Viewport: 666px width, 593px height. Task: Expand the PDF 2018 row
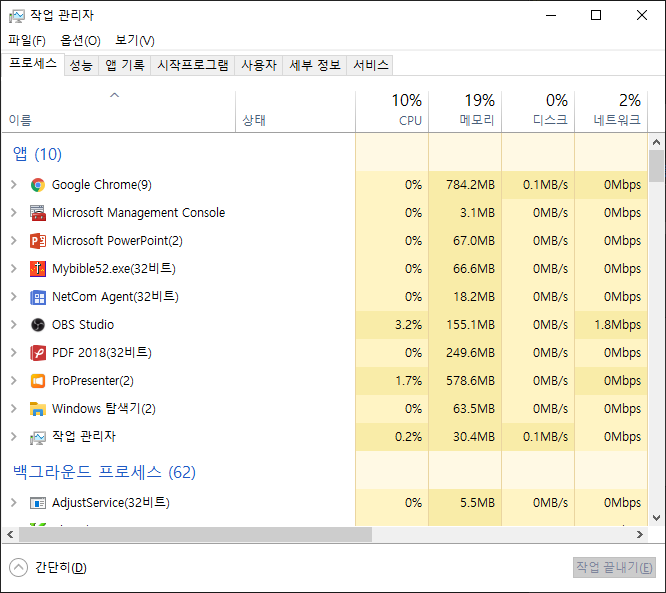click(14, 353)
